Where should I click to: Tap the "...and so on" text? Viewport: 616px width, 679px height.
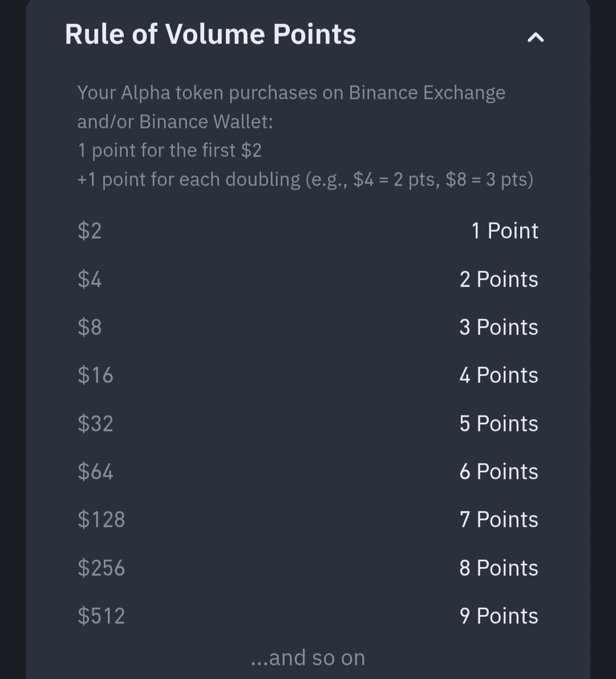(308, 658)
